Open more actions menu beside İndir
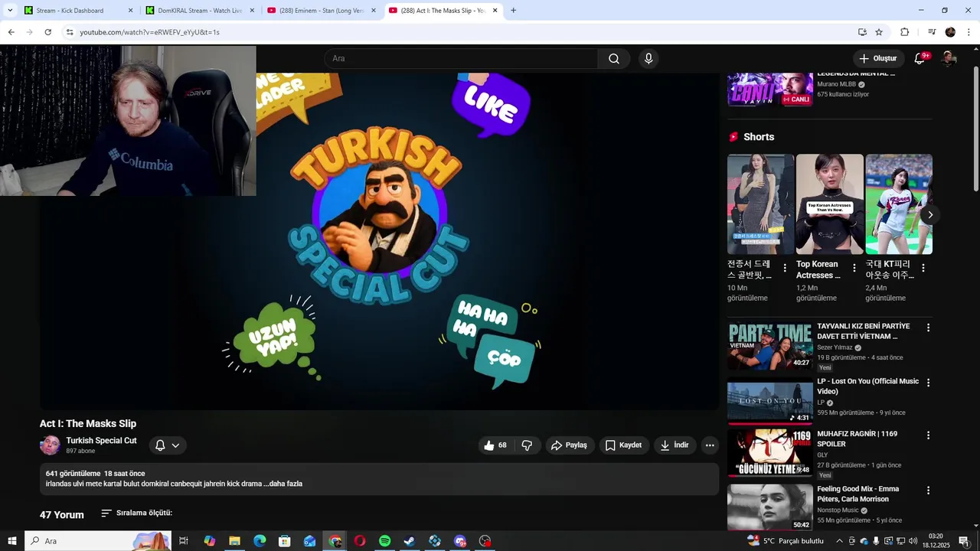 (x=710, y=445)
